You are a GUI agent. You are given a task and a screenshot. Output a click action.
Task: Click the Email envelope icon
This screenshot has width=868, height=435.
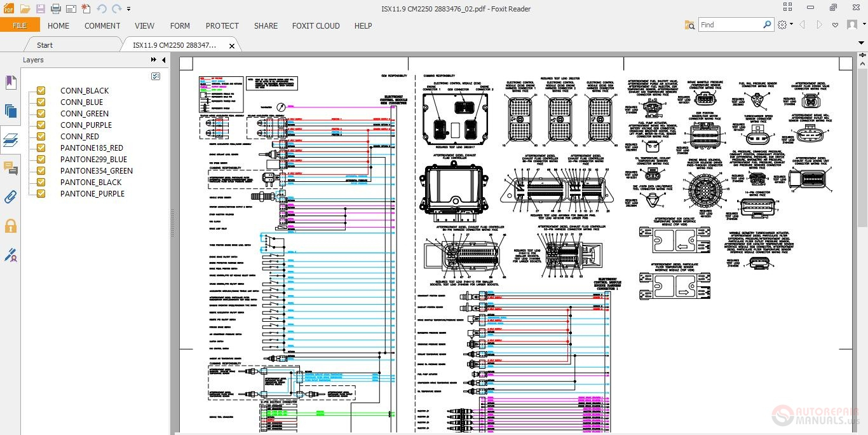click(71, 9)
